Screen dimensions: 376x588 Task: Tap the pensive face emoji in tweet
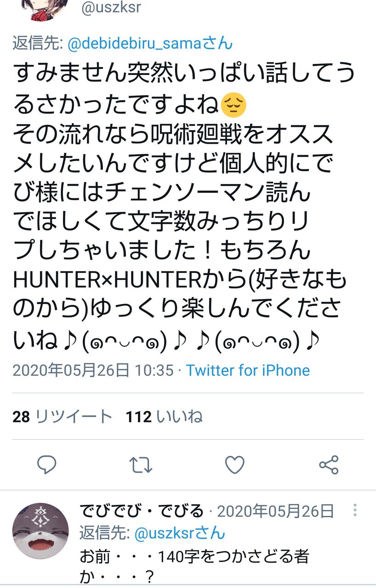(234, 105)
